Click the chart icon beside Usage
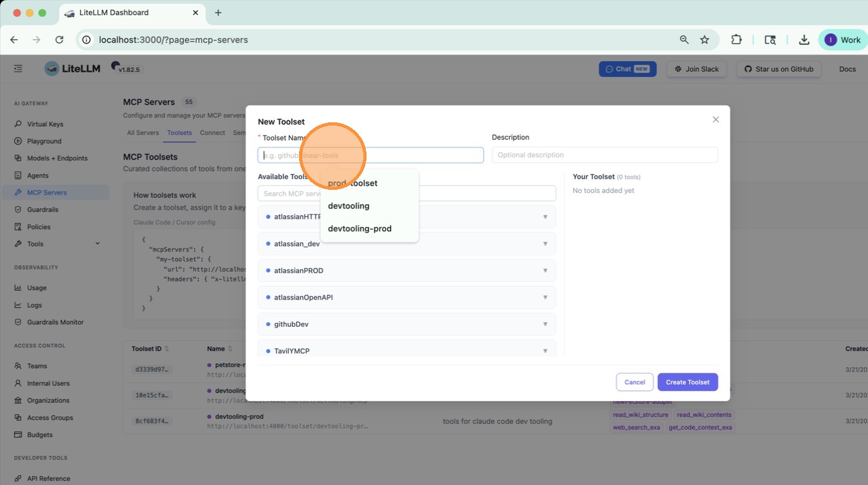This screenshot has width=868, height=485. pos(18,288)
